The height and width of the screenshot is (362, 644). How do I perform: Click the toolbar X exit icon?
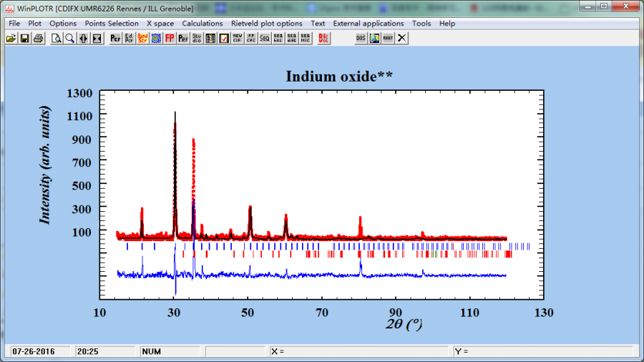(401, 38)
